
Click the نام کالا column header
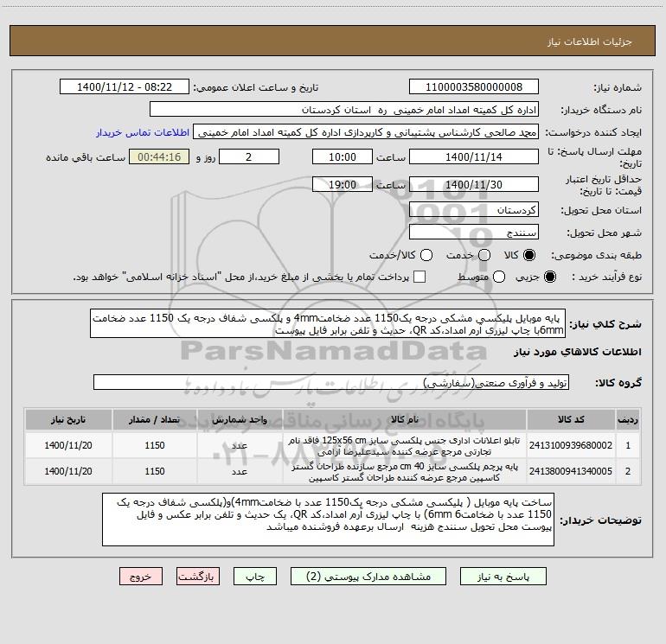pyautogui.click(x=405, y=419)
